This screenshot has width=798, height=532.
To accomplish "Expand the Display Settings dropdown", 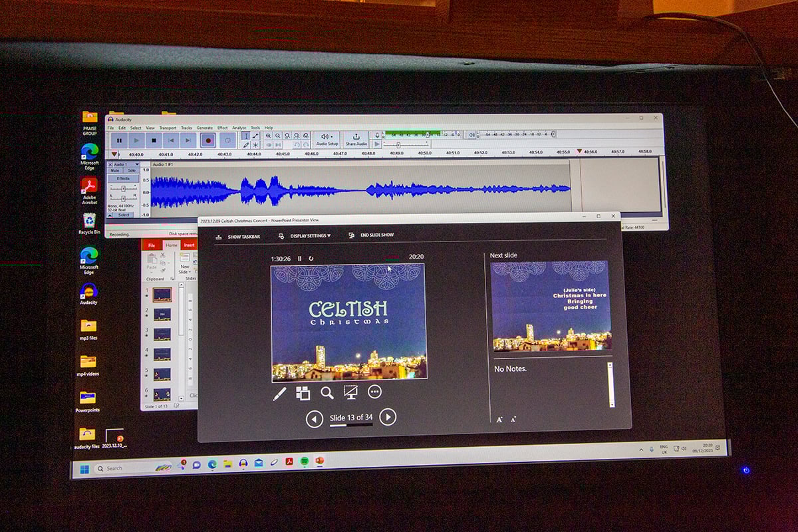I will [x=309, y=236].
